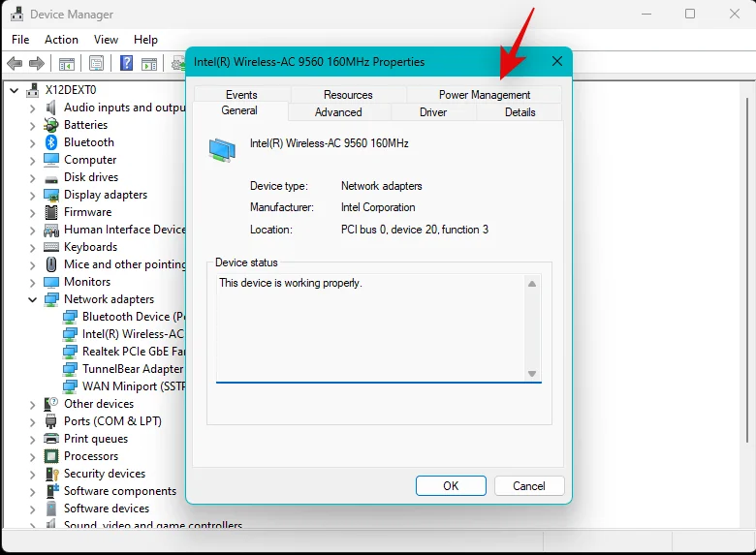The image size is (756, 555).
Task: Collapse the X12DEXT0 root node
Action: pyautogui.click(x=14, y=90)
